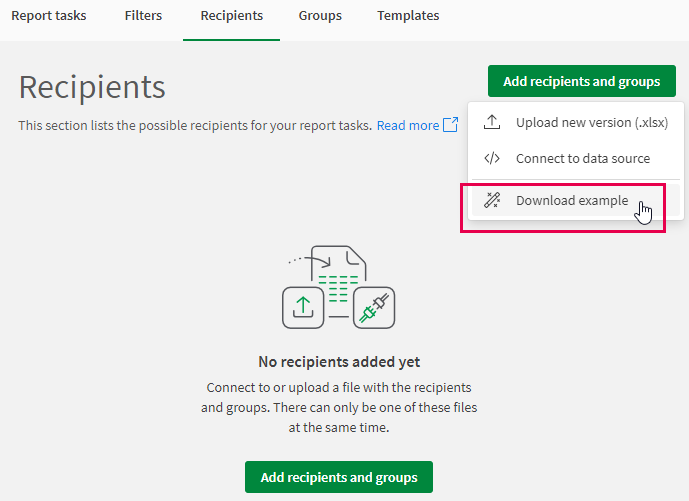This screenshot has width=689, height=501.
Task: Click the code brackets icon for data source
Action: tap(492, 159)
